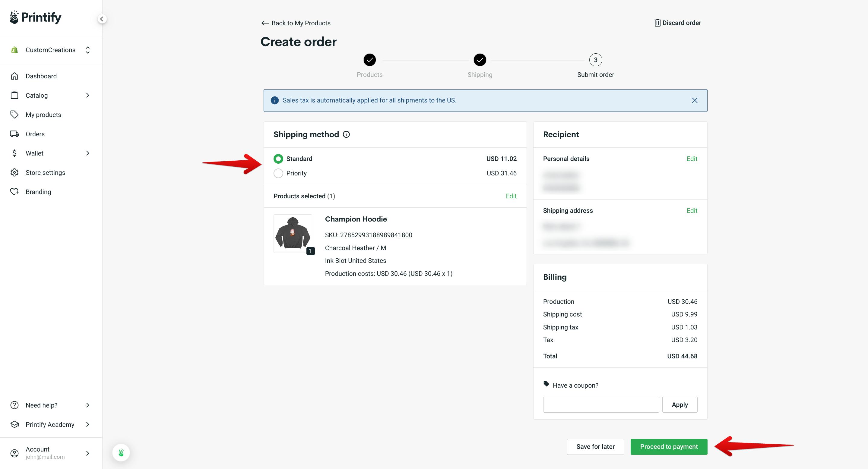The height and width of the screenshot is (469, 868).
Task: Click the Dashboard home icon
Action: click(14, 76)
